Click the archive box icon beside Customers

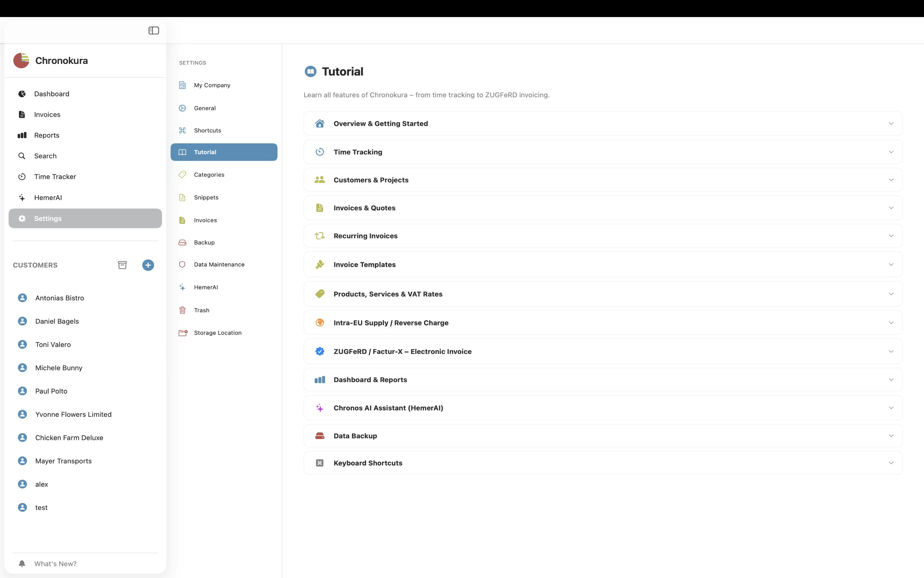coord(122,265)
